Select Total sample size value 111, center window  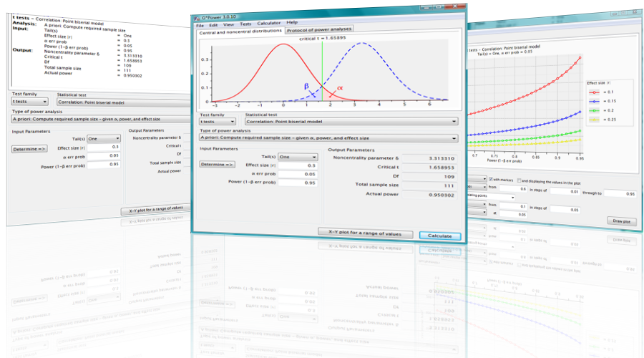point(429,185)
